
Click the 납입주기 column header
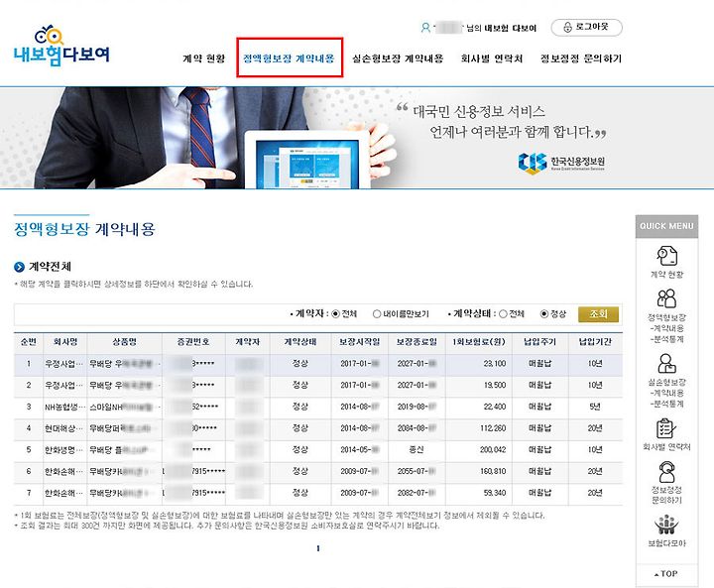[540, 342]
